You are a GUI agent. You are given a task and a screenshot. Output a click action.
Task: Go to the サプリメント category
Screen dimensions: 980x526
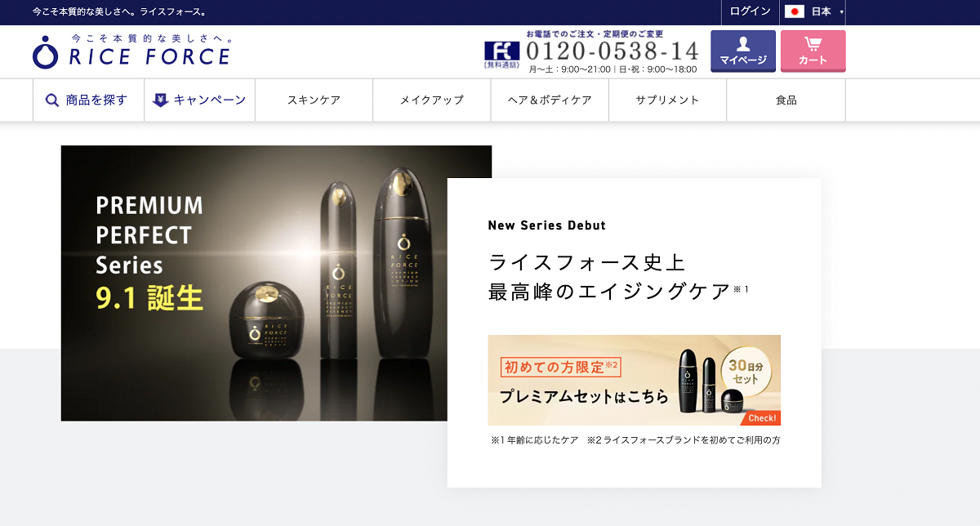(667, 100)
